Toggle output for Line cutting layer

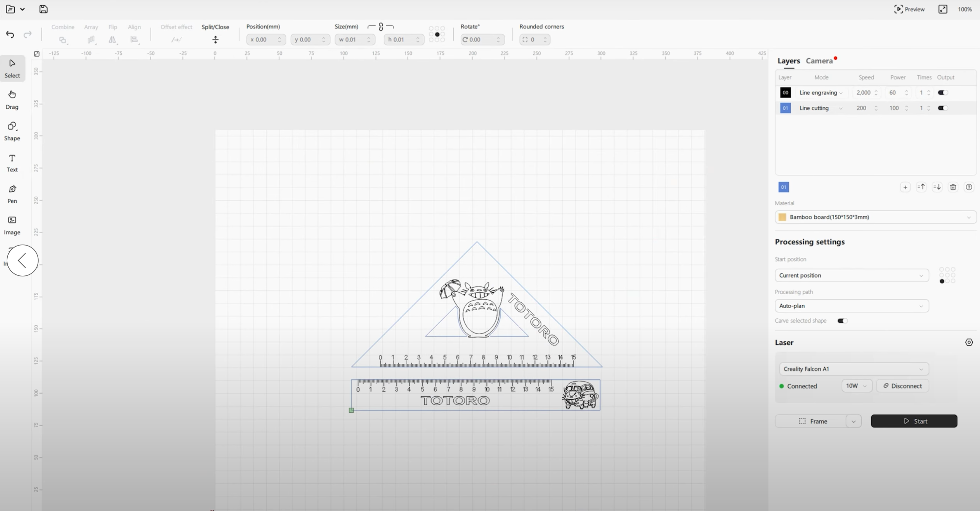[943, 108]
